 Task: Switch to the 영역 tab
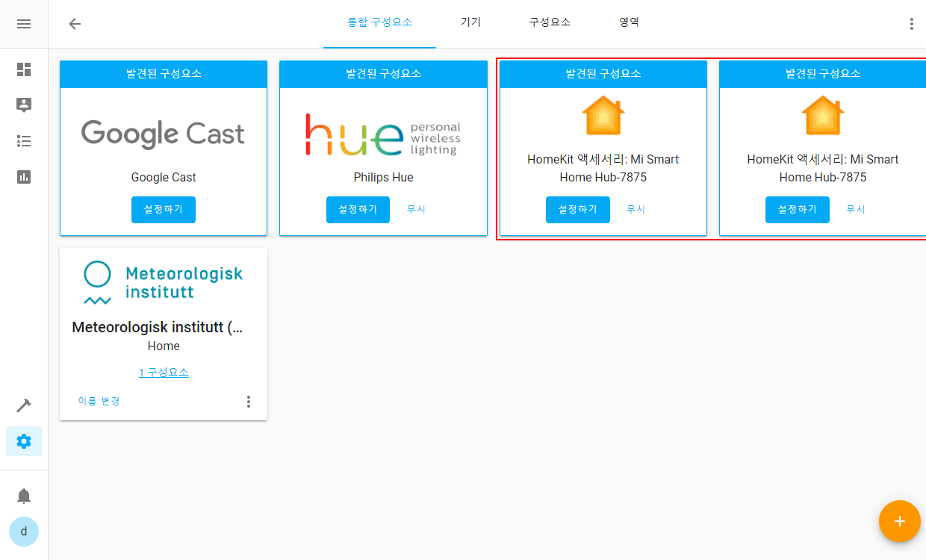click(629, 22)
